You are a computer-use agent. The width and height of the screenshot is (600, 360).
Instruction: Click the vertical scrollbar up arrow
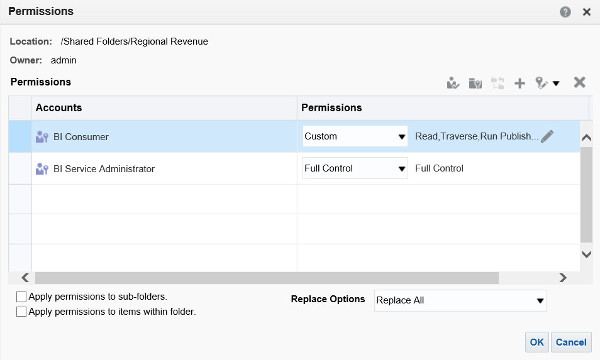coord(586,138)
